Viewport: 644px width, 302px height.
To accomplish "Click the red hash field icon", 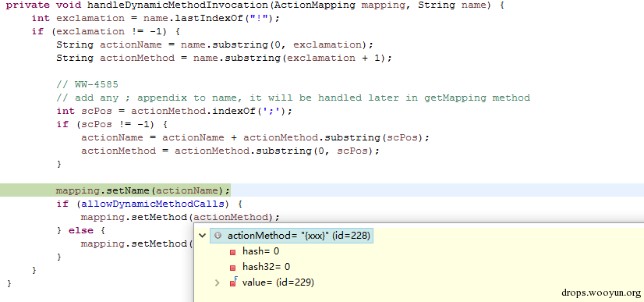I will (x=233, y=252).
